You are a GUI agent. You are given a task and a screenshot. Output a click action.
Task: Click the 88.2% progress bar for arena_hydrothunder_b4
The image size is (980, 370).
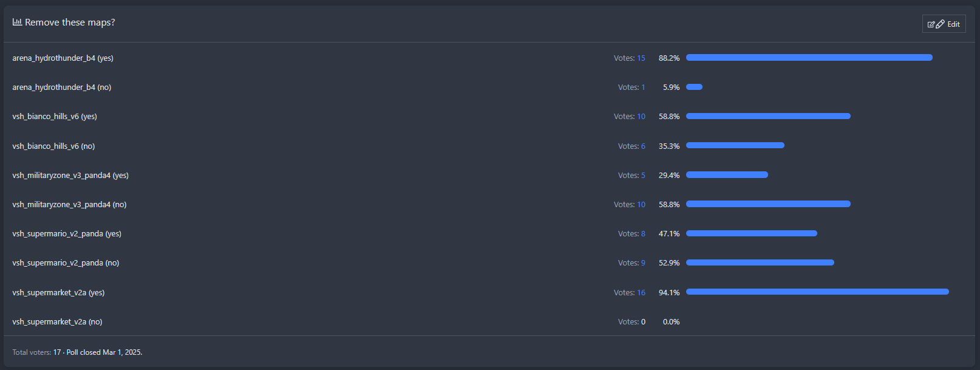[x=809, y=58]
